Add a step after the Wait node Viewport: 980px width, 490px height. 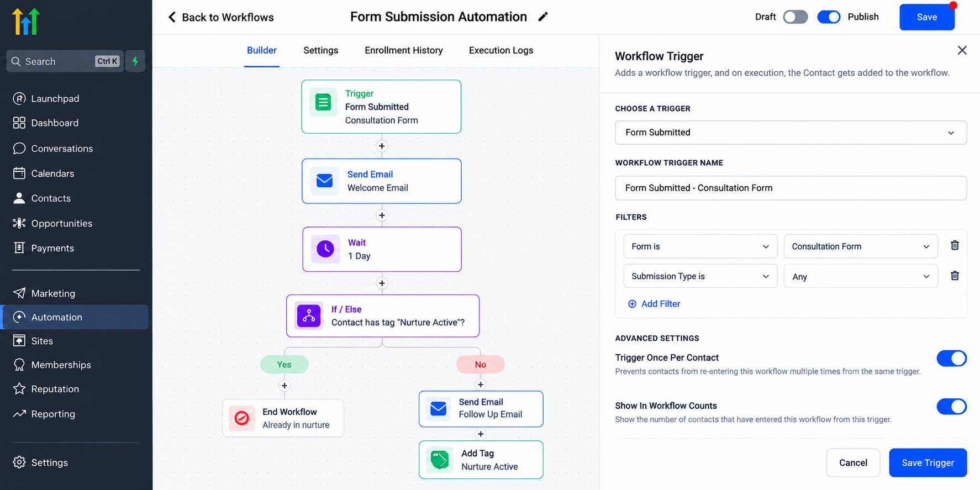tap(382, 283)
